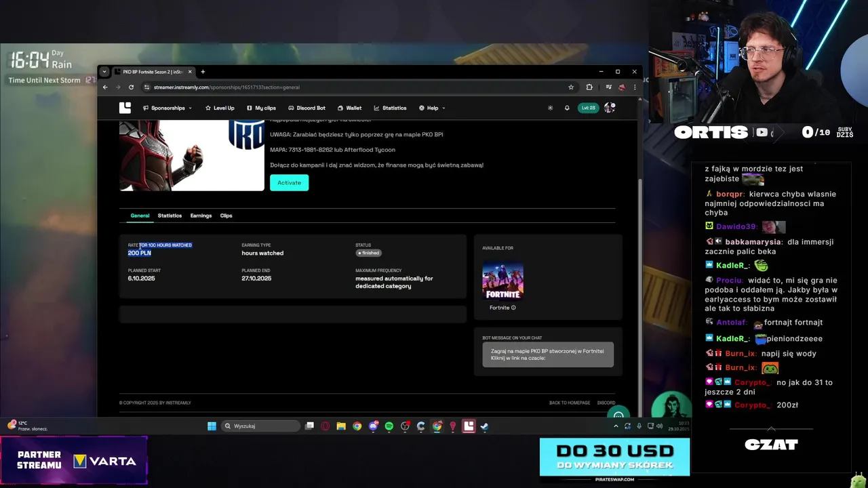Click the system tray volume icon
This screenshot has height=488, width=868.
point(660,426)
